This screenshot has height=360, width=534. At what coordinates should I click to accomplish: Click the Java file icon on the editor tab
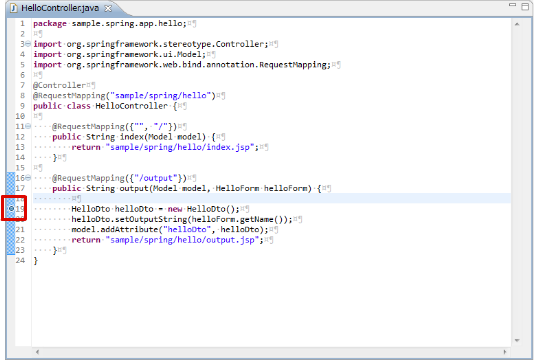click(14, 8)
